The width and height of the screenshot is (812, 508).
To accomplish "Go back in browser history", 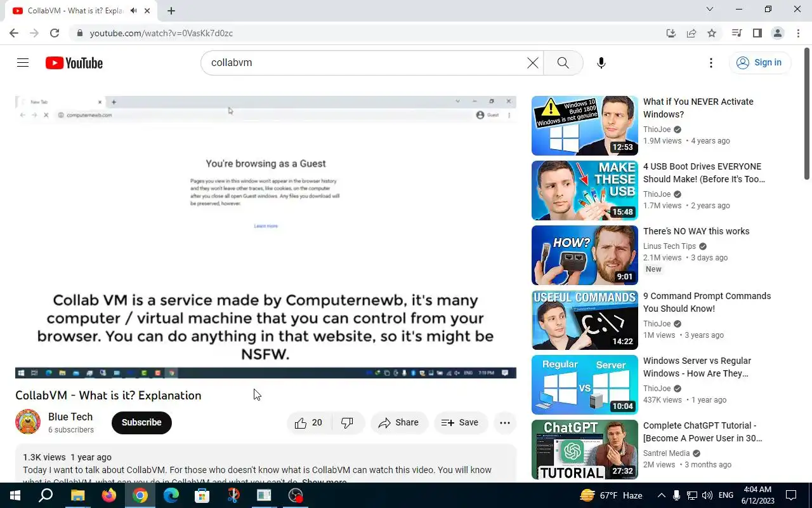I will click(14, 33).
